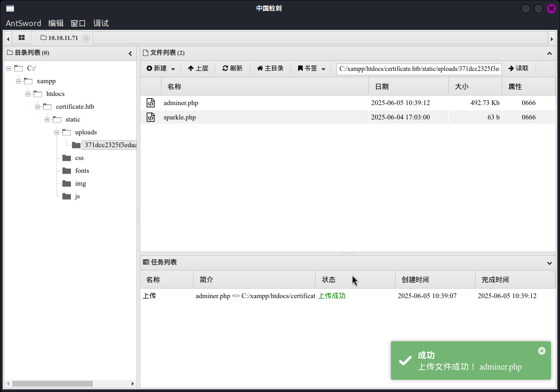Collapse the 任务列表 panel
The height and width of the screenshot is (392, 560).
549,263
